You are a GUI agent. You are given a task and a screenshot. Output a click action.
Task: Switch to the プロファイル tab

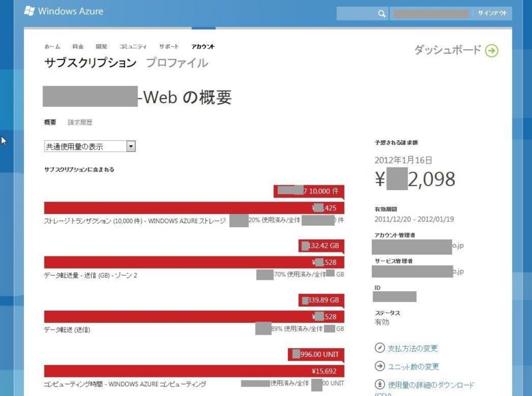point(177,62)
